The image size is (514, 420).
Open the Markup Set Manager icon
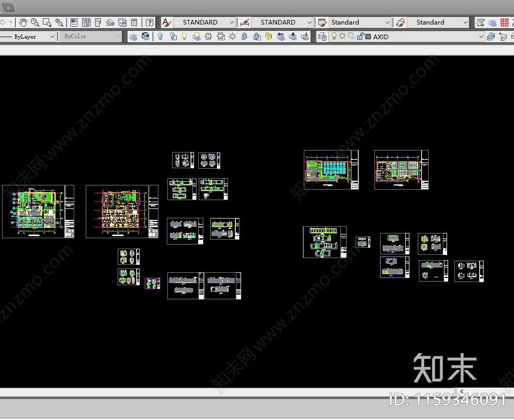122,22
